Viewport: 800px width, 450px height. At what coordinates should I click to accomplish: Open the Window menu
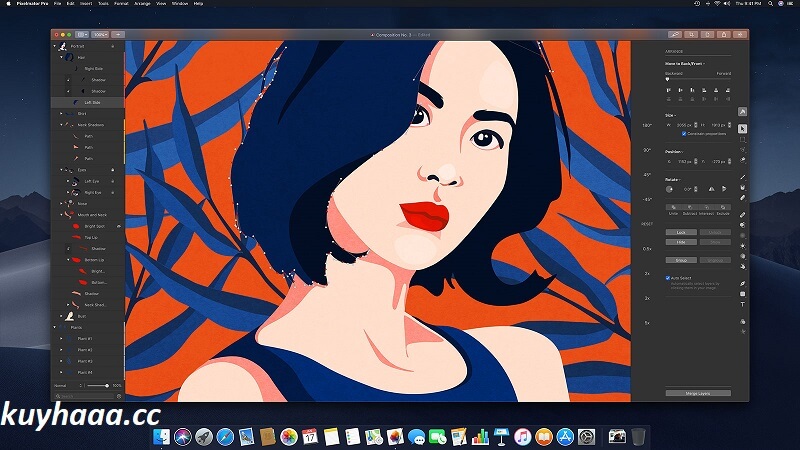[x=180, y=4]
